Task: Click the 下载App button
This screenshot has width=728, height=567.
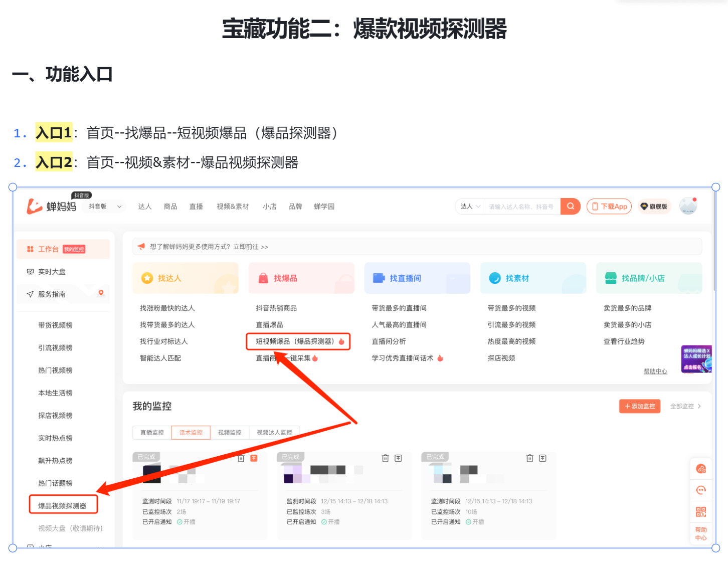Action: [609, 207]
